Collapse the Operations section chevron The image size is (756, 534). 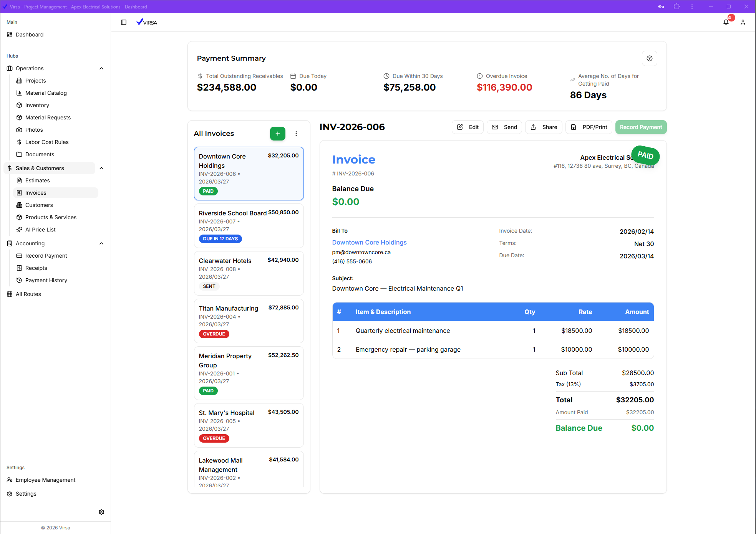point(101,68)
